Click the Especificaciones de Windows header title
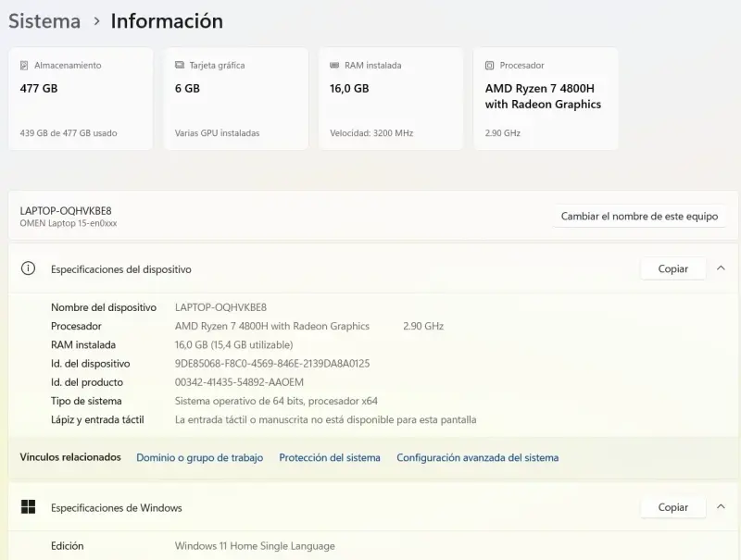 pos(117,508)
